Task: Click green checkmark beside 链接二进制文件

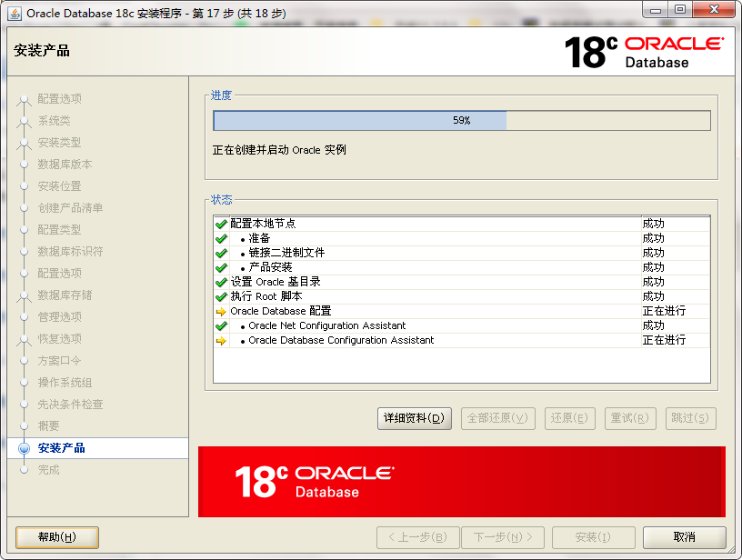Action: coord(221,253)
